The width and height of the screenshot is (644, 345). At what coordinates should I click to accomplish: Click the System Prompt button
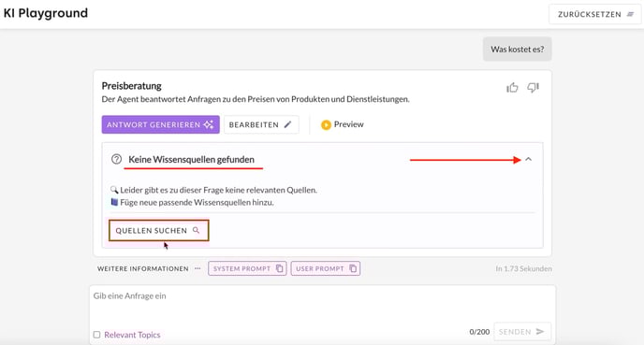click(247, 268)
